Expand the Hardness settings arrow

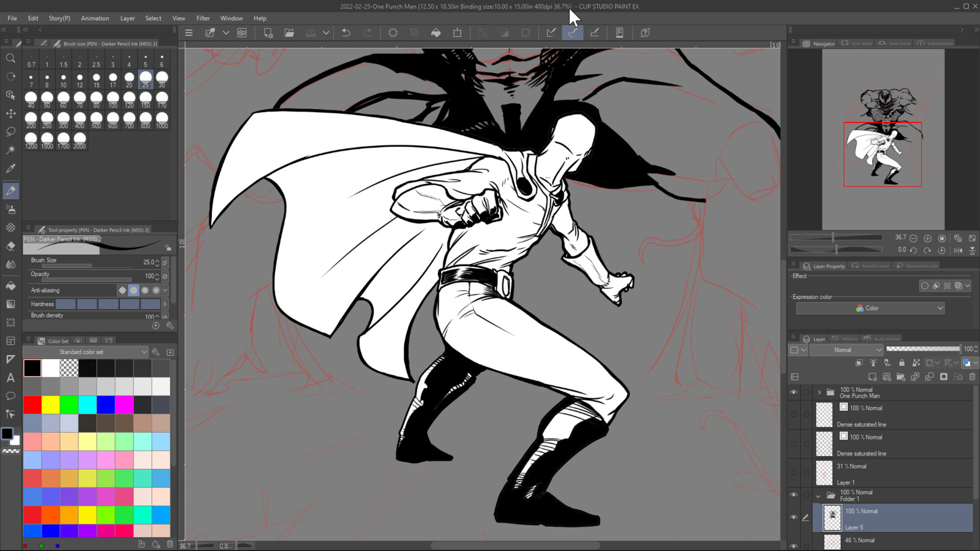coord(165,304)
